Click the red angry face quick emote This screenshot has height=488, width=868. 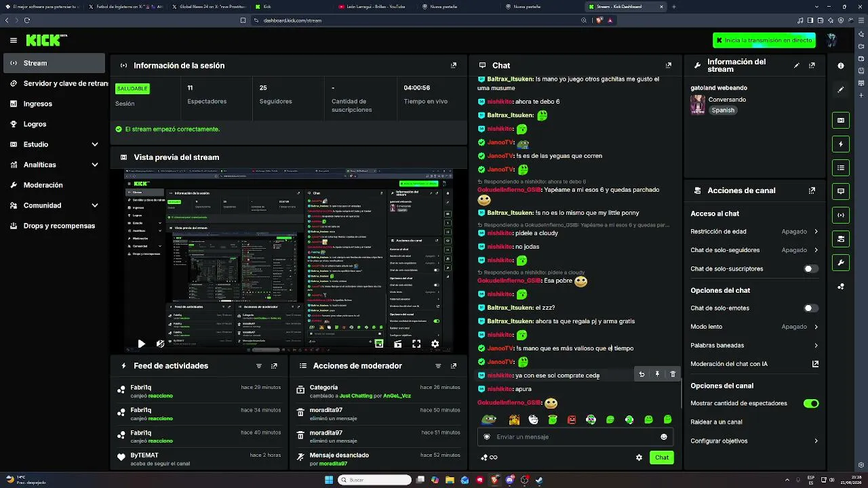(x=572, y=420)
